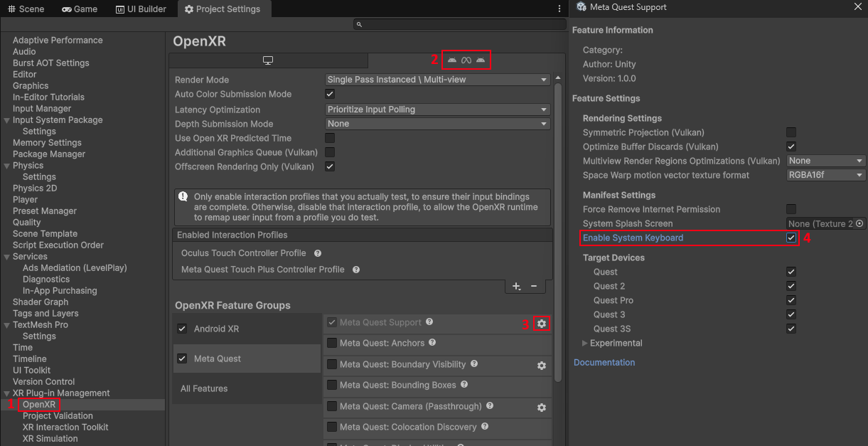
Task: Select the standalone desktop platform tab
Action: tap(268, 60)
